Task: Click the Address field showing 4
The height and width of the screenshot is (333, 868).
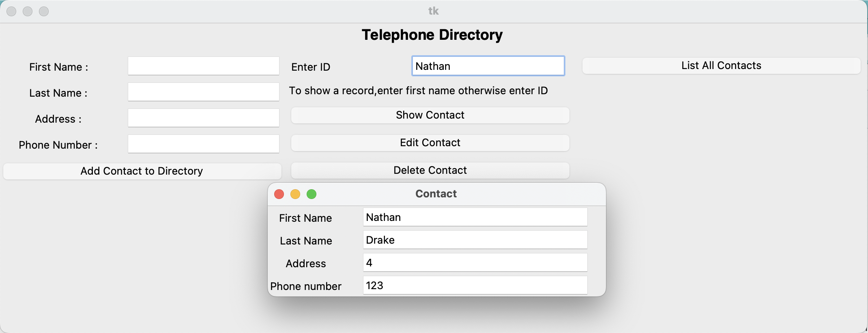Action: coord(475,262)
